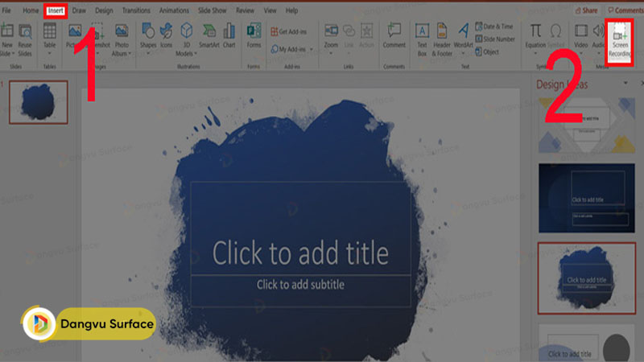Image resolution: width=644 pixels, height=362 pixels.
Task: Click Reuse Slides icon
Action: tap(25, 39)
